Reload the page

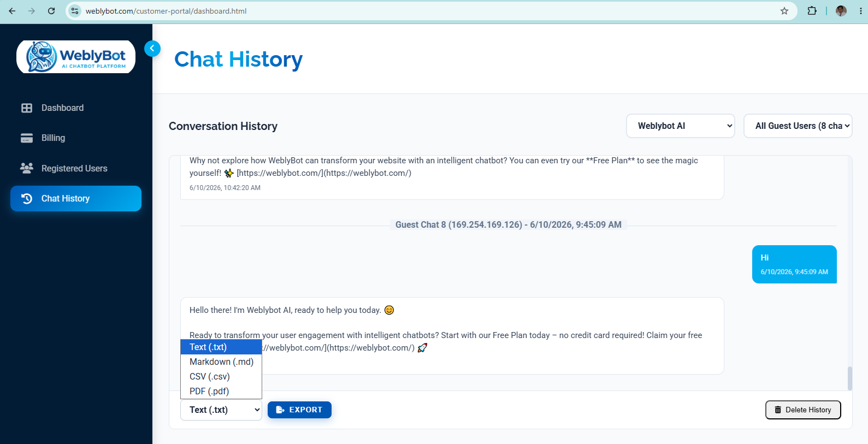pos(51,11)
